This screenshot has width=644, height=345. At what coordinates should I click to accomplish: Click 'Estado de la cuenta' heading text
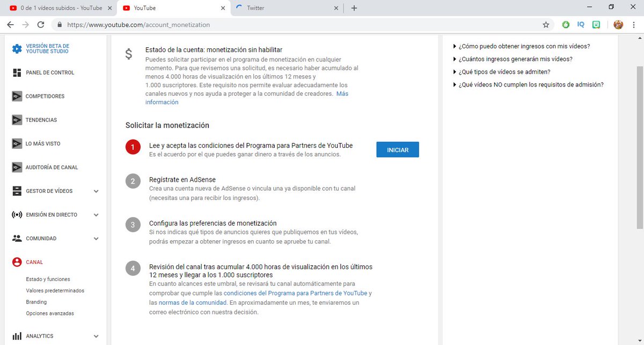point(214,49)
